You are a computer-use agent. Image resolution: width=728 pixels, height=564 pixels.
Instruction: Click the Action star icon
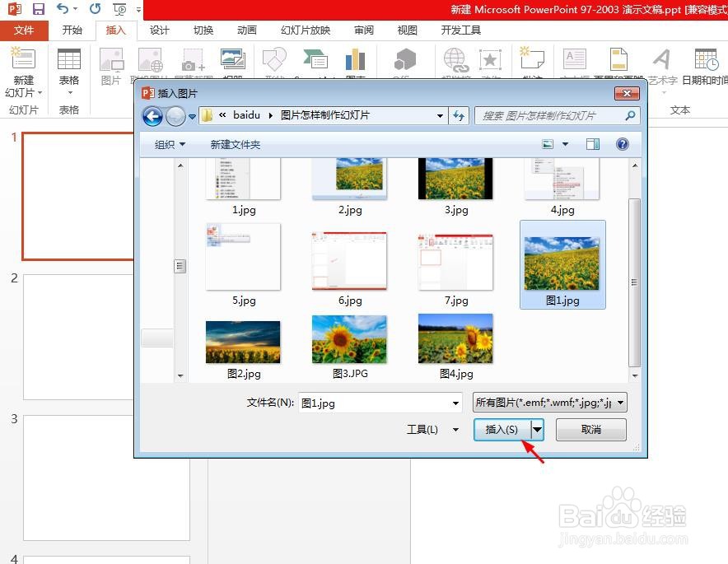(x=490, y=59)
